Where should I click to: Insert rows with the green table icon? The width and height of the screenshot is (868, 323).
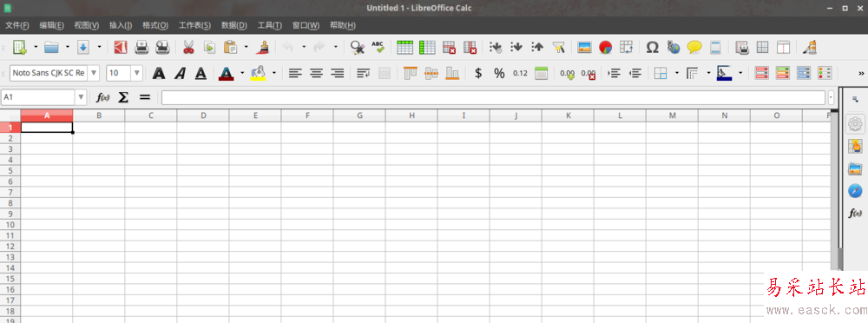pyautogui.click(x=404, y=48)
